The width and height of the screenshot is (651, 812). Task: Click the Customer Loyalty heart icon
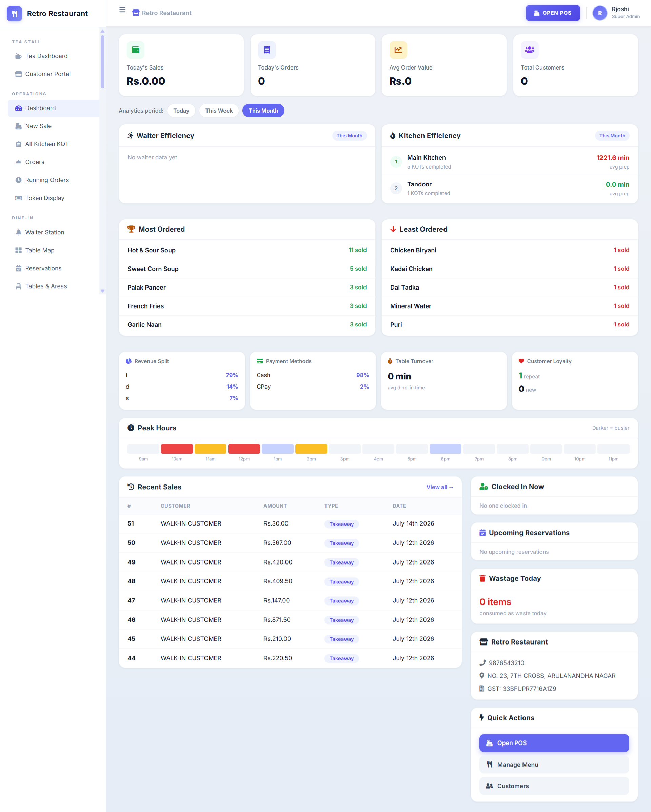(521, 361)
